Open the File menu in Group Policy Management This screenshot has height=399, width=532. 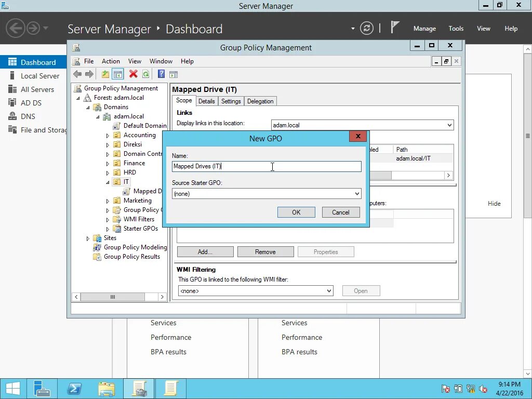pyautogui.click(x=89, y=61)
